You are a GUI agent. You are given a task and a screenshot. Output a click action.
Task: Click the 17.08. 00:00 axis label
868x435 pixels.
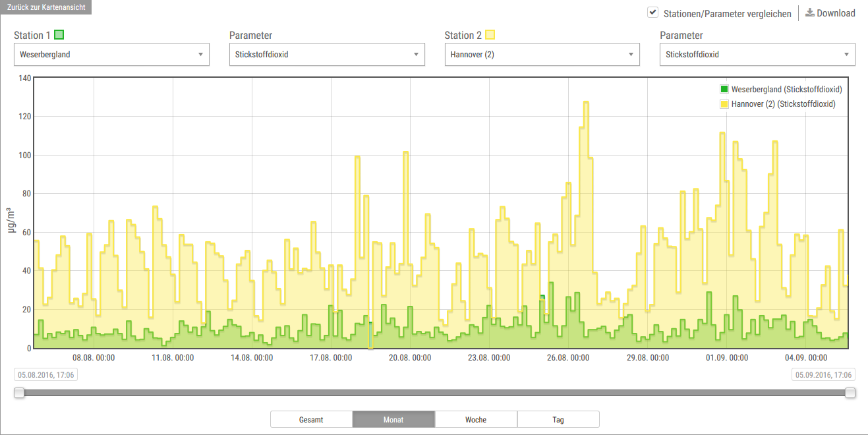coord(331,358)
